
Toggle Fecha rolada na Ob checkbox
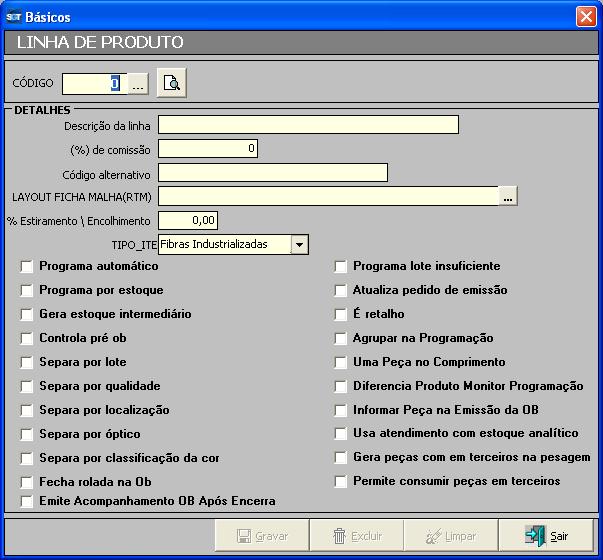27,482
